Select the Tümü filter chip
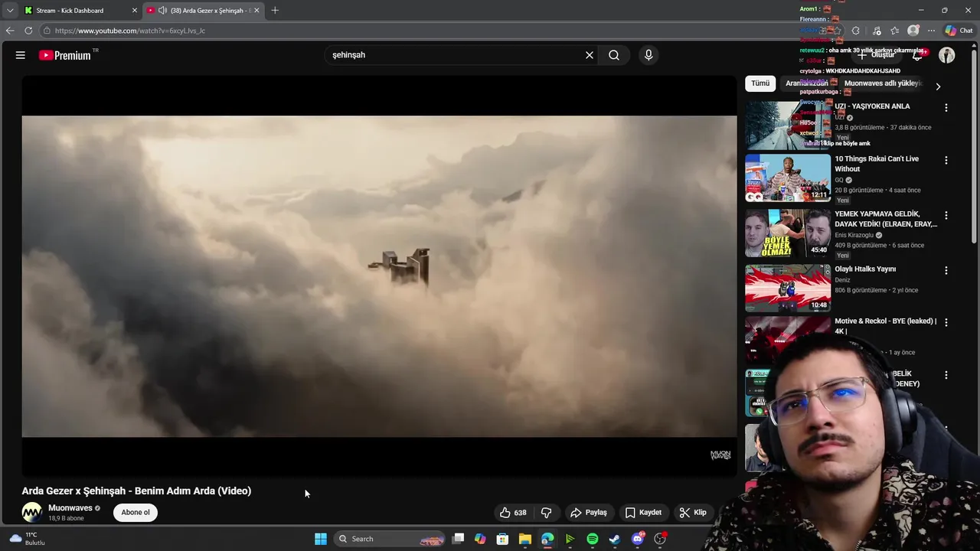The height and width of the screenshot is (551, 980). click(x=760, y=83)
